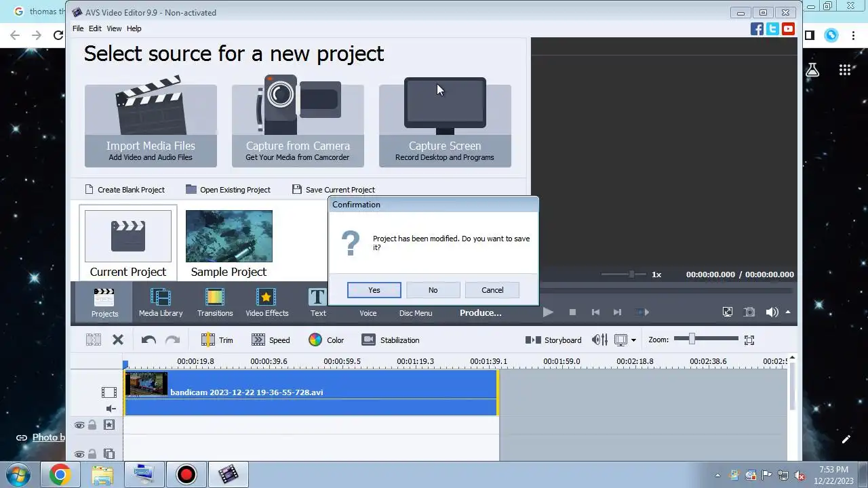Open the Media Library panel
The image size is (868, 488).
[x=161, y=302]
